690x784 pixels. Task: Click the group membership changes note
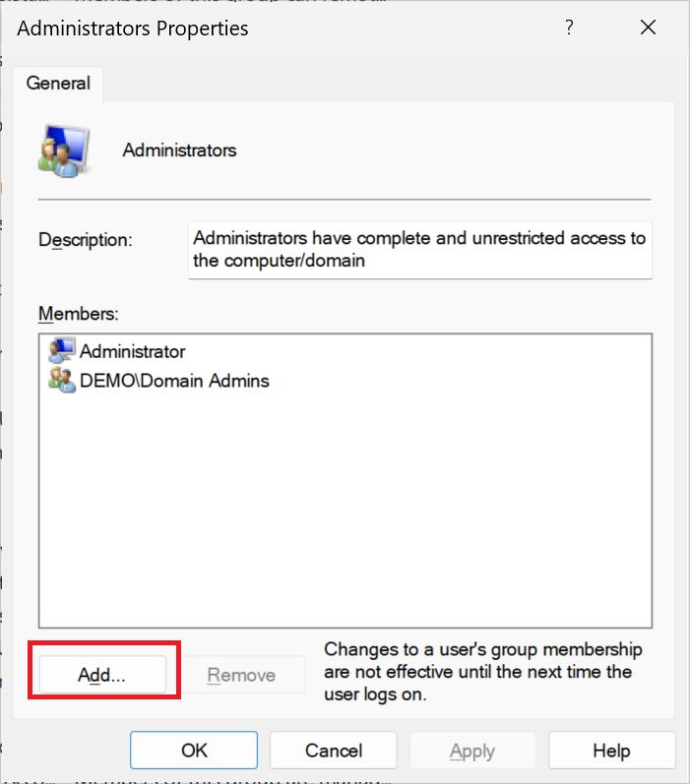[x=483, y=672]
